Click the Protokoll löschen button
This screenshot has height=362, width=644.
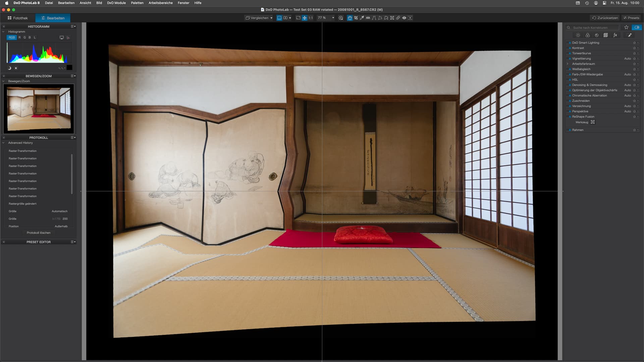pos(39,233)
